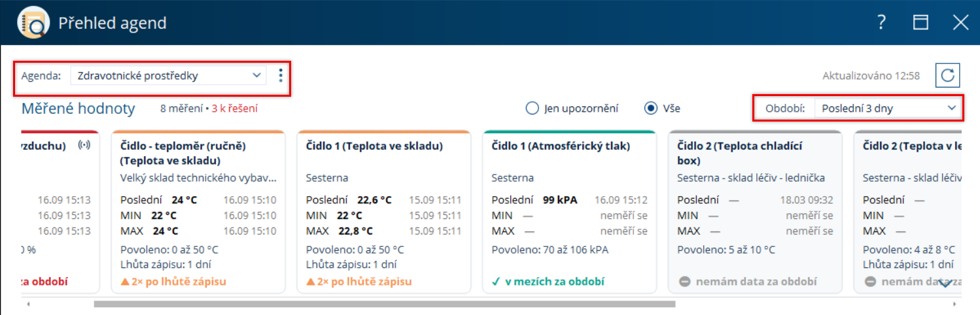
Task: Select the Jen upozornění radio button
Action: (532, 108)
